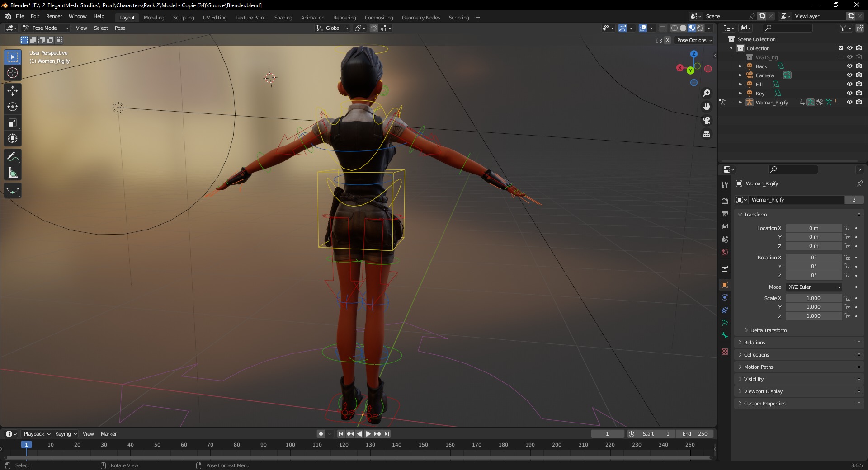This screenshot has width=868, height=470.
Task: Toggle the camera view icon
Action: click(x=707, y=120)
